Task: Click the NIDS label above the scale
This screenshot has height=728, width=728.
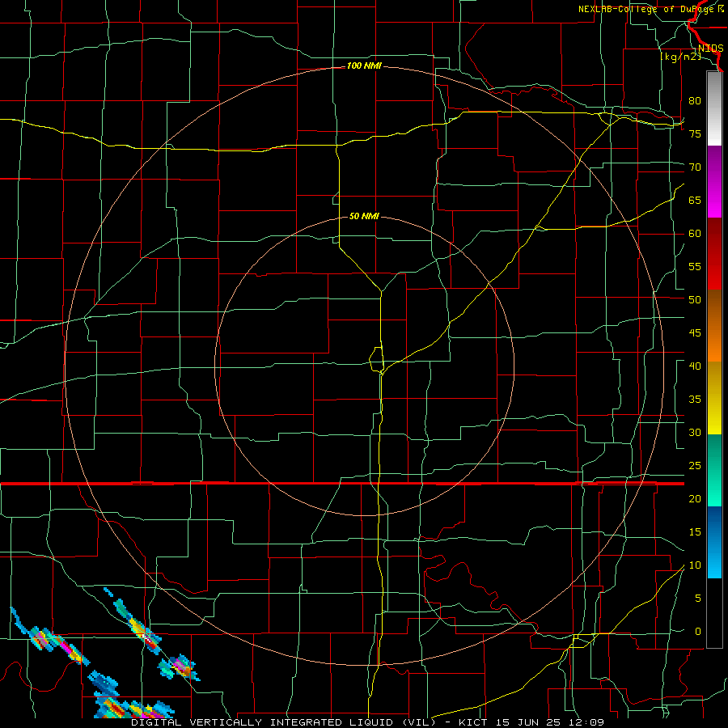Action: coord(710,49)
